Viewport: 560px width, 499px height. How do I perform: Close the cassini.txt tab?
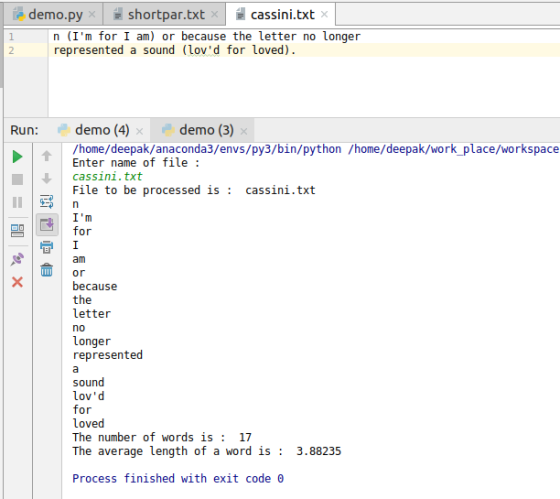click(x=324, y=15)
